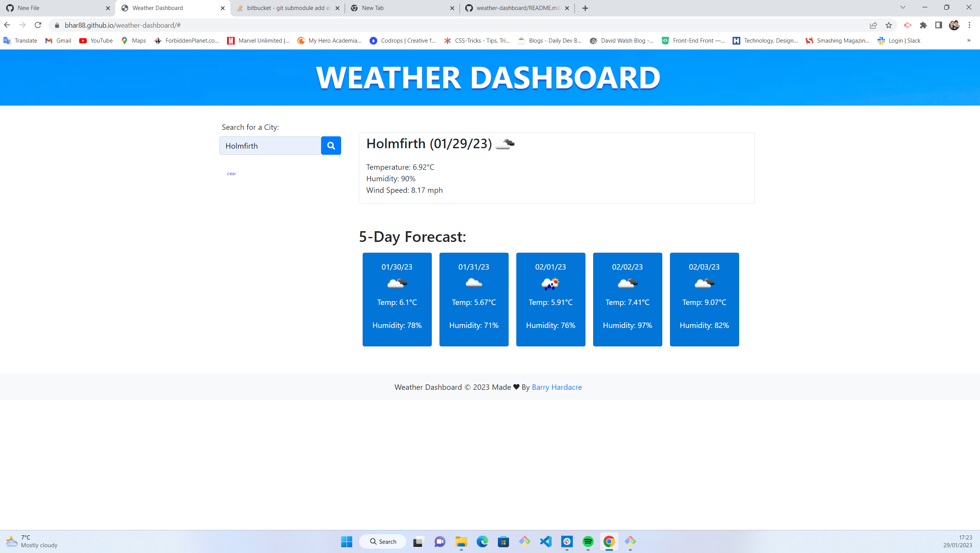Open Visual Studio Code from taskbar
The width and height of the screenshot is (980, 553).
(x=546, y=541)
